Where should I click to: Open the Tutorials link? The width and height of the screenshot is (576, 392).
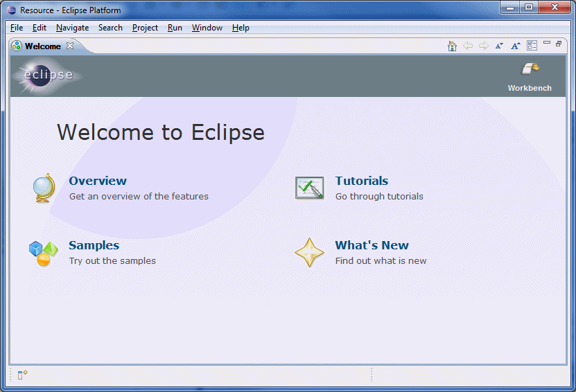[361, 181]
